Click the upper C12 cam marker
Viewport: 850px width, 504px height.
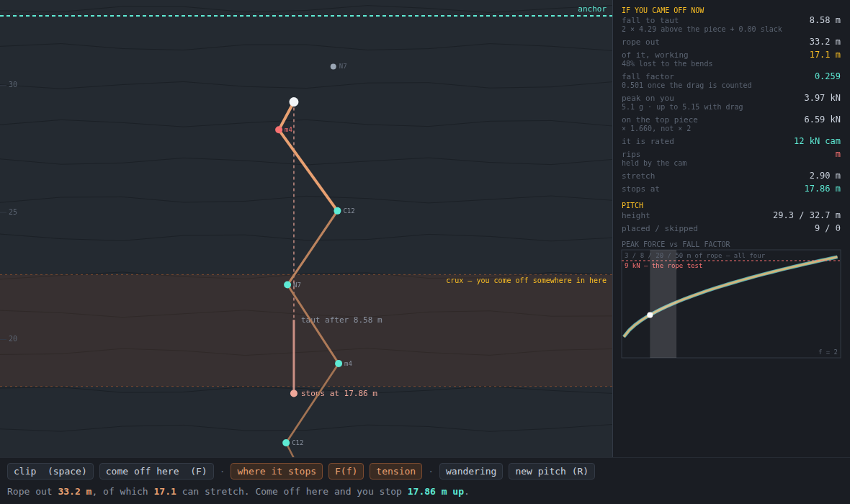pyautogui.click(x=337, y=211)
